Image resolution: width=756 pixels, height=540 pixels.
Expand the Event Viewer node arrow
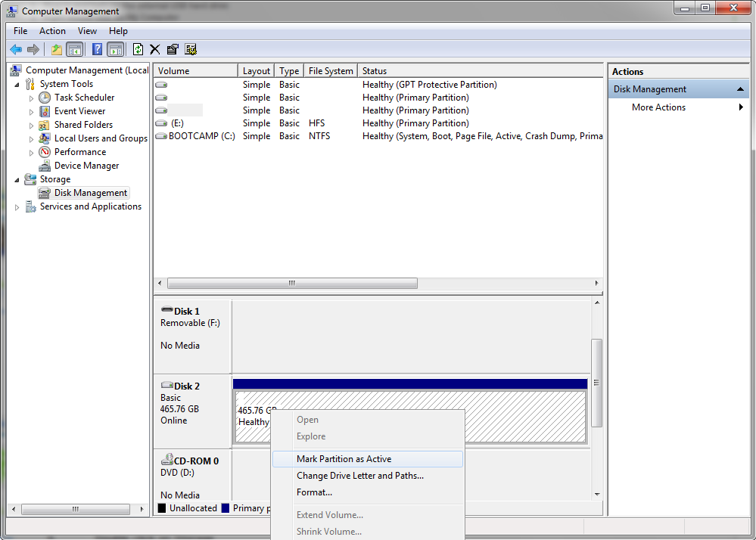[31, 112]
